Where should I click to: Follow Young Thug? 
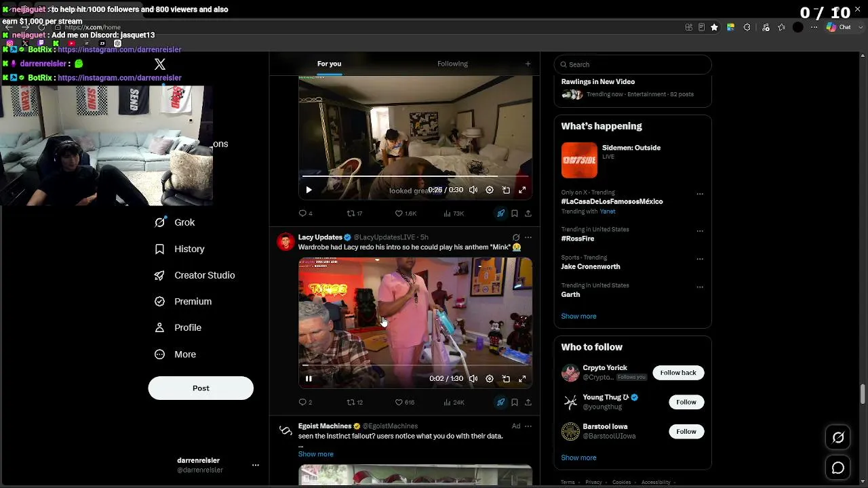coord(686,402)
